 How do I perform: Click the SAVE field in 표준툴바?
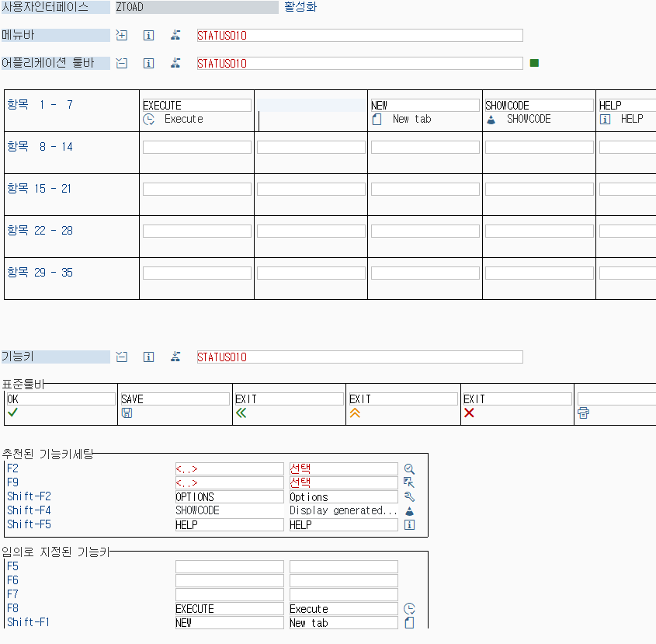click(x=175, y=399)
